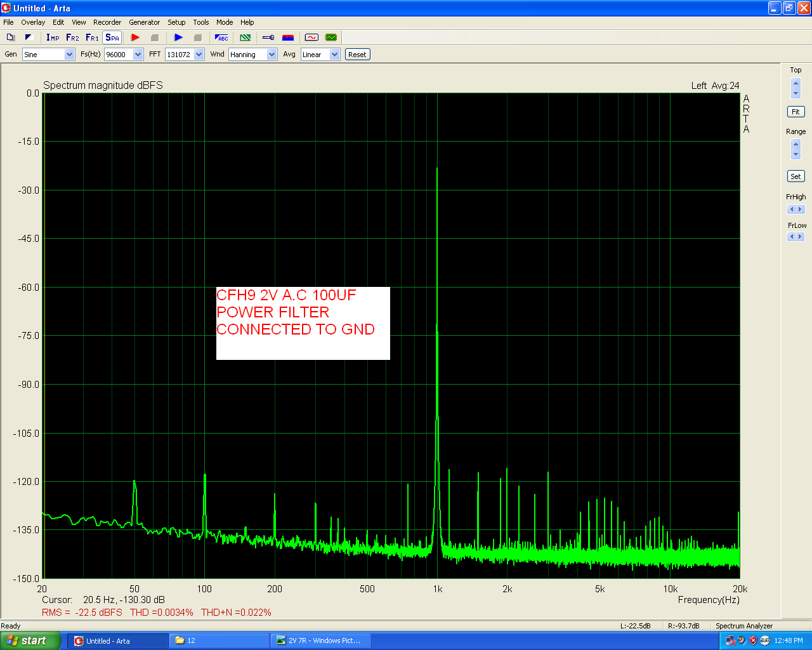Open the folder 12 taskbar button
Screen dimensions: 812x650
point(219,641)
